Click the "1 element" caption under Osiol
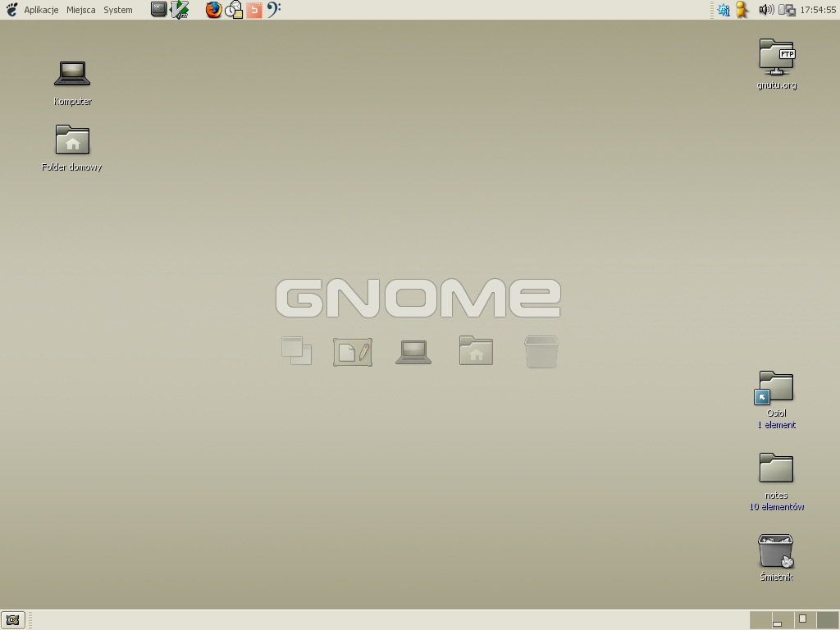This screenshot has height=630, width=840. [777, 425]
